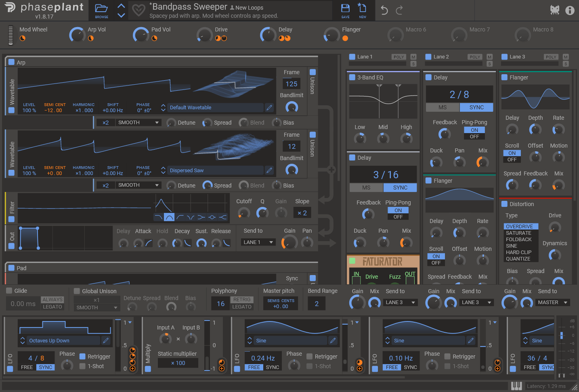Viewport: 579px width, 392px height.
Task: Select OVERDRIVE distortion type
Action: (521, 227)
